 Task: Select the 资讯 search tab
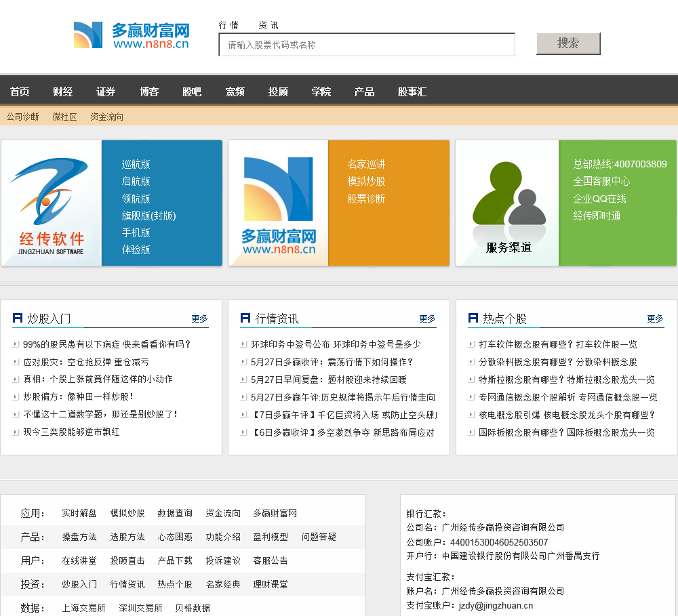pyautogui.click(x=268, y=25)
